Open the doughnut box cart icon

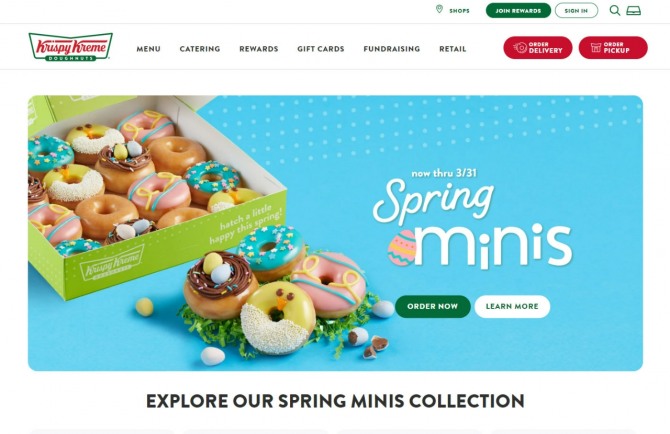coord(633,10)
